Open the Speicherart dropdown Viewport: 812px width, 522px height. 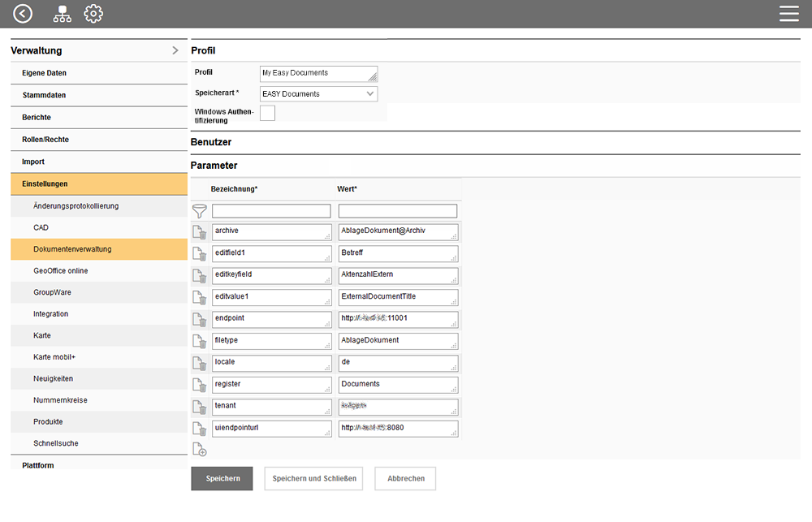[x=318, y=94]
